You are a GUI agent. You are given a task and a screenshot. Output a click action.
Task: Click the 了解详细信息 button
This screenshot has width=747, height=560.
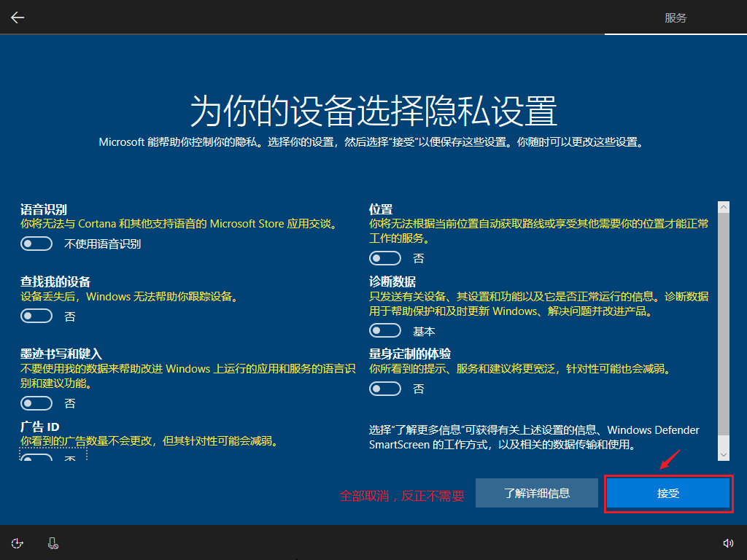[x=537, y=493]
